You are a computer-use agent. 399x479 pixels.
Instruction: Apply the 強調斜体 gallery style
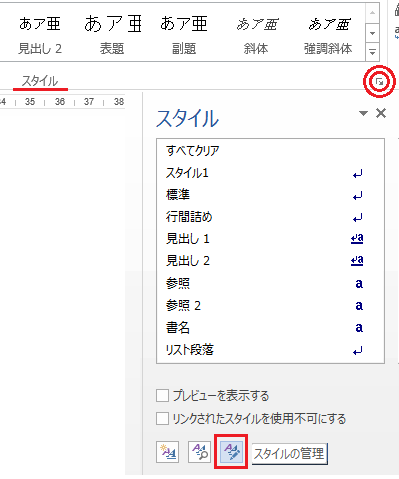point(328,35)
